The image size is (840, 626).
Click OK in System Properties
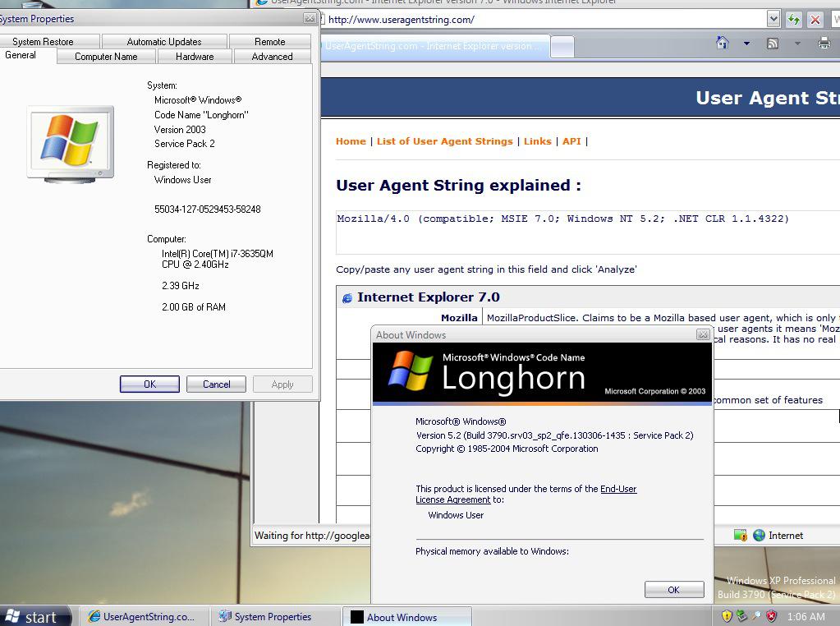149,384
